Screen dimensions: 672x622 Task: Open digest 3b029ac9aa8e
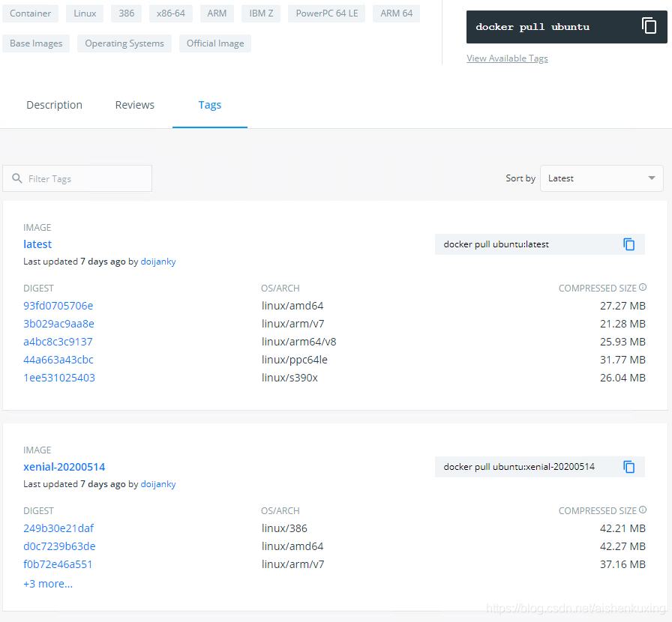coord(58,324)
